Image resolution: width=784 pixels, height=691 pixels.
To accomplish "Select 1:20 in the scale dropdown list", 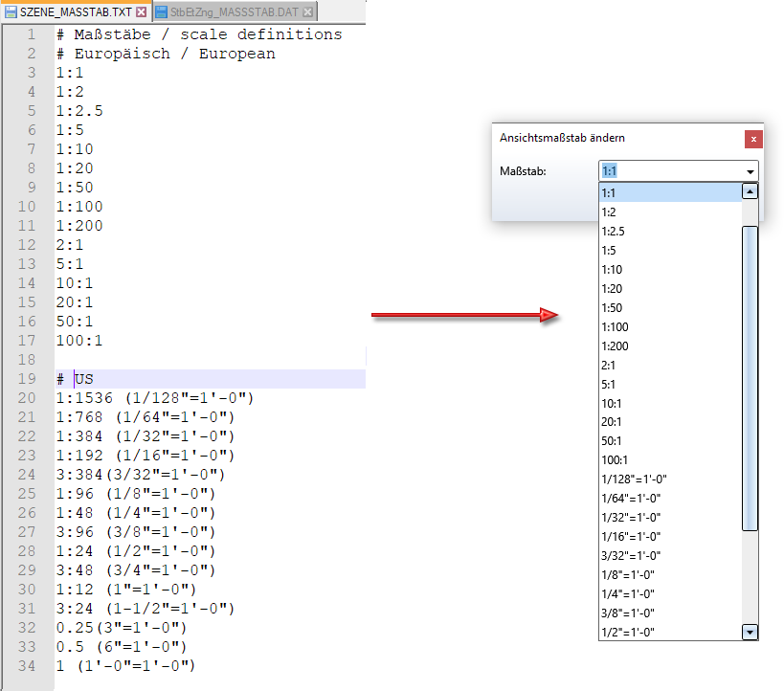I will [x=670, y=288].
